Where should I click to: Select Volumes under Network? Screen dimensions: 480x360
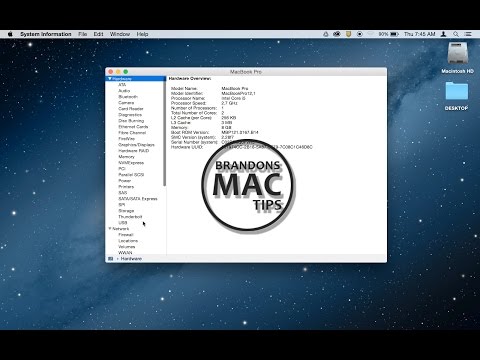pos(127,247)
